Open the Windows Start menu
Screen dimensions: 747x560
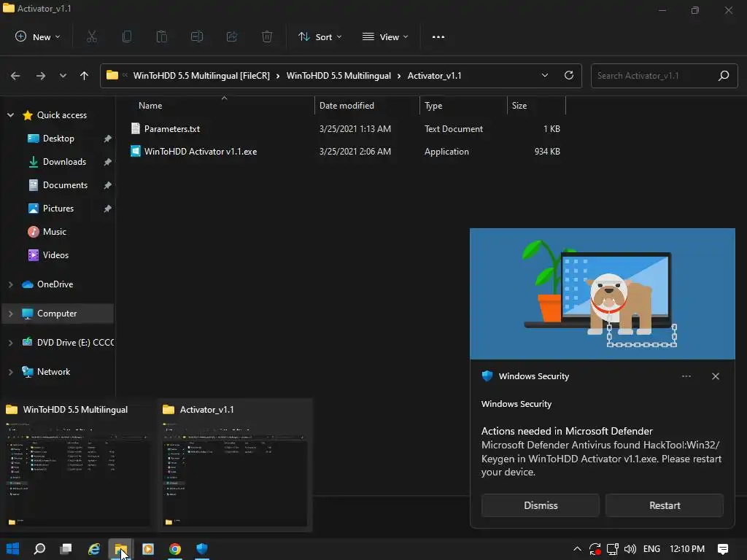pyautogui.click(x=13, y=548)
